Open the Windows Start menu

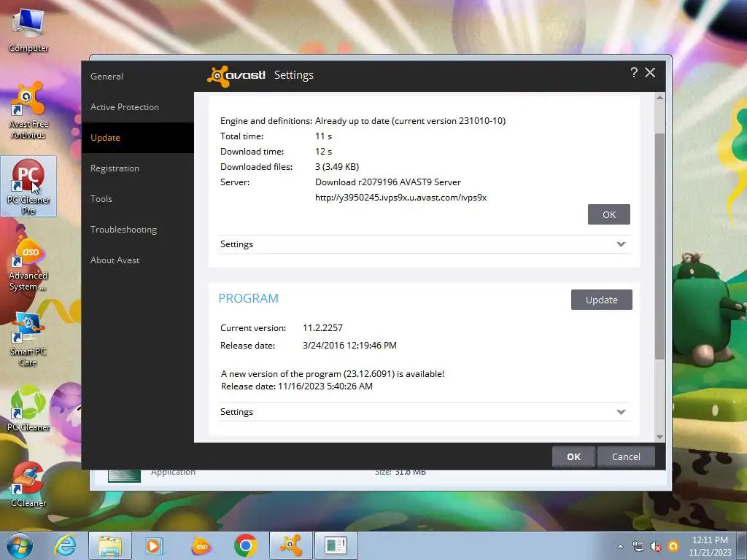click(x=20, y=545)
